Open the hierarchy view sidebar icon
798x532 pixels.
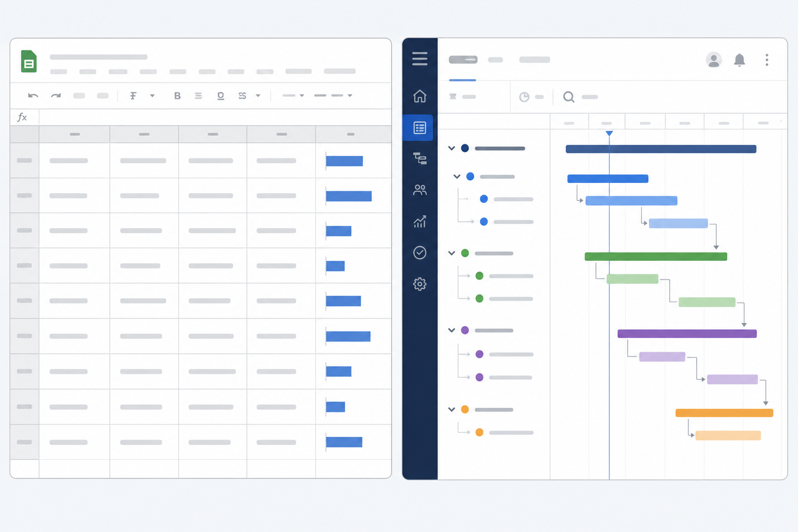(420, 158)
